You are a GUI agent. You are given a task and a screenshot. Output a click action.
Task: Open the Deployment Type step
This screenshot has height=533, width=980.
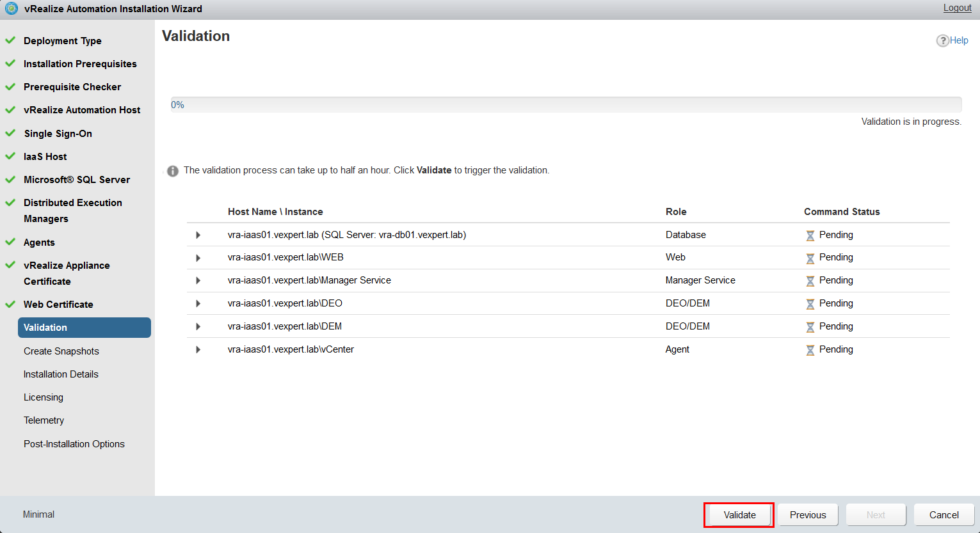tap(63, 41)
